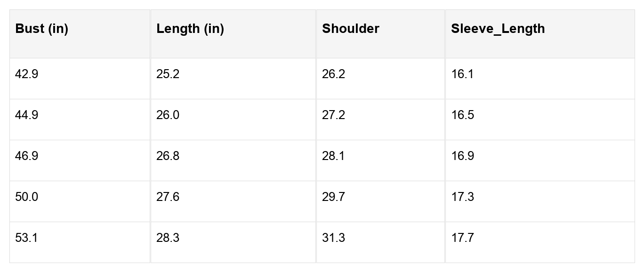644x272 pixels.
Task: Select the Shoulder column header
Action: click(x=351, y=29)
